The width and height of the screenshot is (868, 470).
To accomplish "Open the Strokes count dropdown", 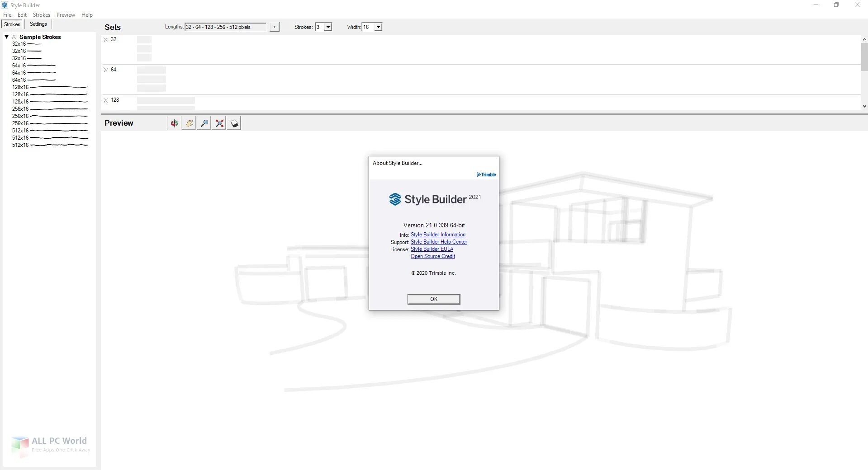I will (328, 27).
